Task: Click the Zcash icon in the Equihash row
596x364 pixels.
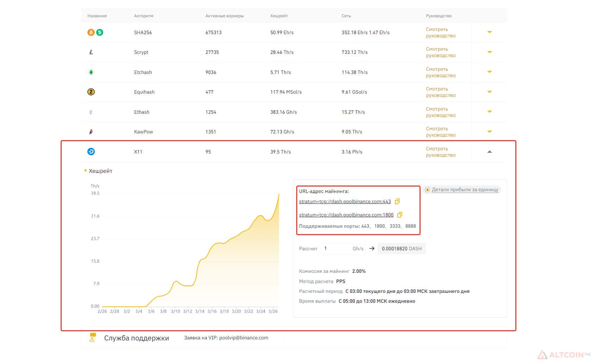Action: pos(91,92)
